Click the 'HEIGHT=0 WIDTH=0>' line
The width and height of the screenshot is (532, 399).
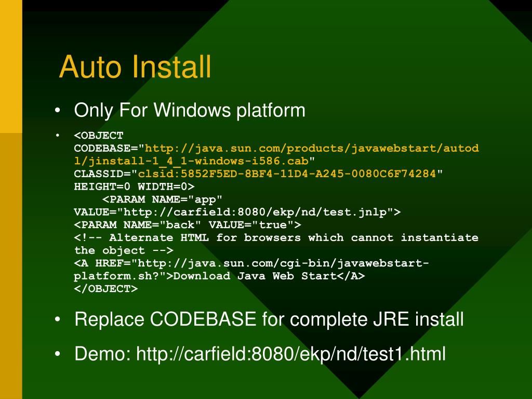tap(135, 187)
